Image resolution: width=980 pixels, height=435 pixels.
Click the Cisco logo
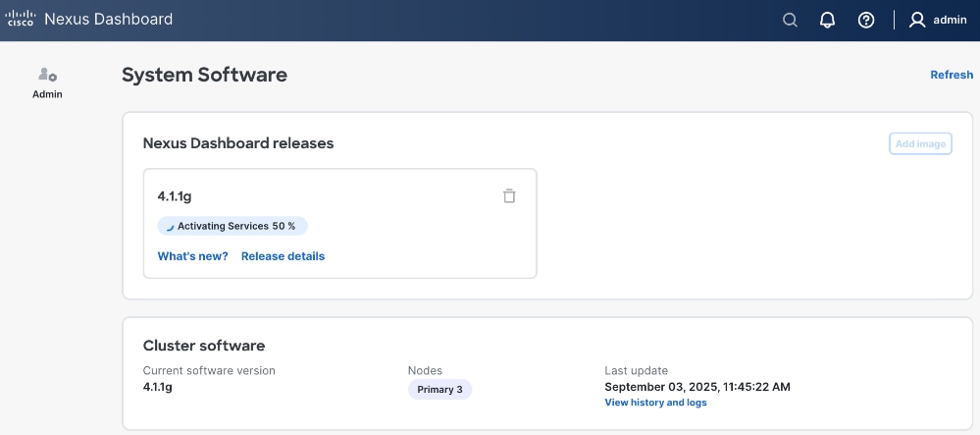22,20
